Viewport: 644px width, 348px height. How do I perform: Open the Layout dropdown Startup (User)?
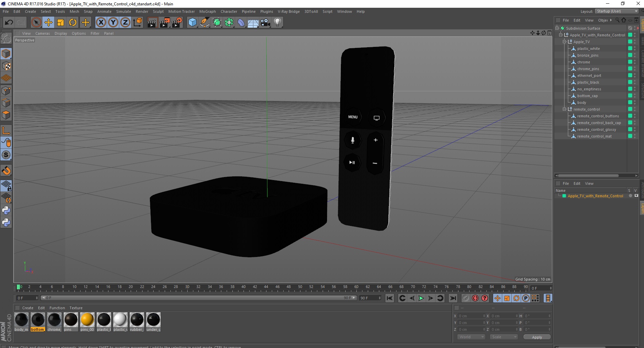(x=617, y=11)
